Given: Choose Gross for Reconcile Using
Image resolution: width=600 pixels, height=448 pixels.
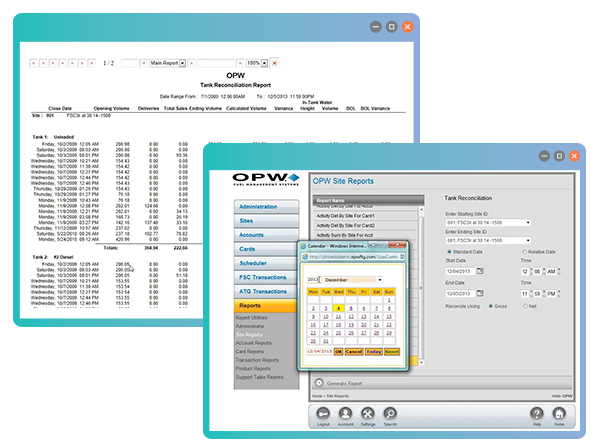Looking at the screenshot, I should click(x=491, y=306).
